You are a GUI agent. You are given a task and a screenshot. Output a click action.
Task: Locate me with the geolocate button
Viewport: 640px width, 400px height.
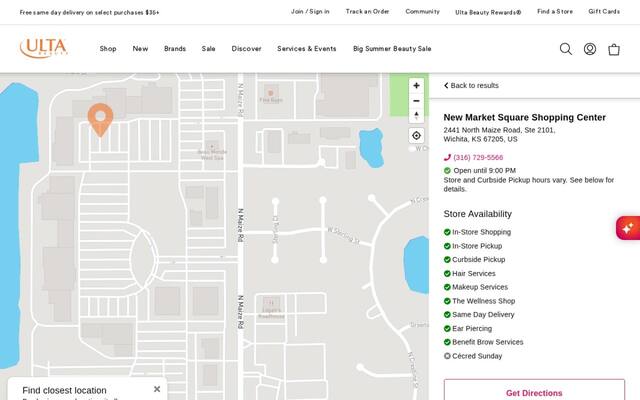[416, 136]
